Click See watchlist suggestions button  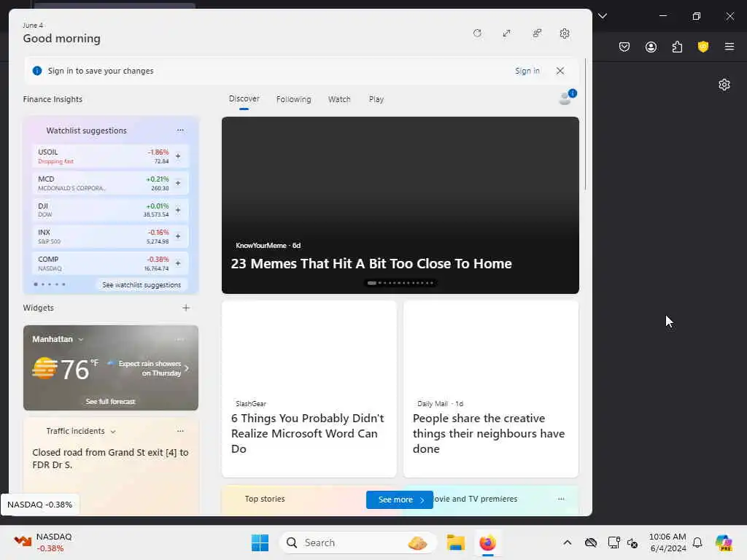tap(142, 285)
